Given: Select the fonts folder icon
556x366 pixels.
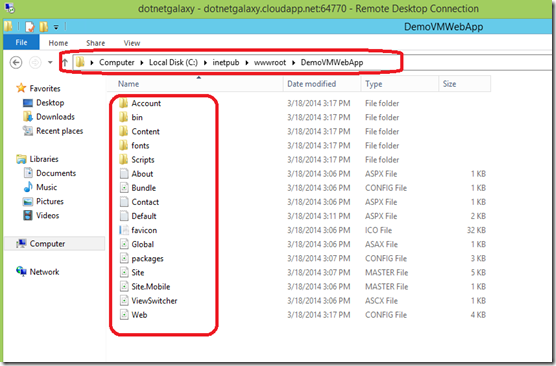Looking at the screenshot, I should (x=123, y=145).
